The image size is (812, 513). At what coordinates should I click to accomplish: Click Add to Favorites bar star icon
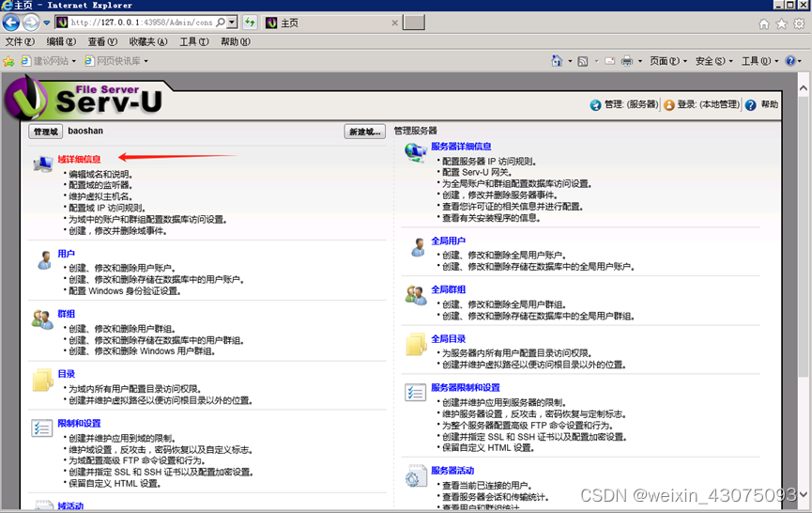pos(8,61)
